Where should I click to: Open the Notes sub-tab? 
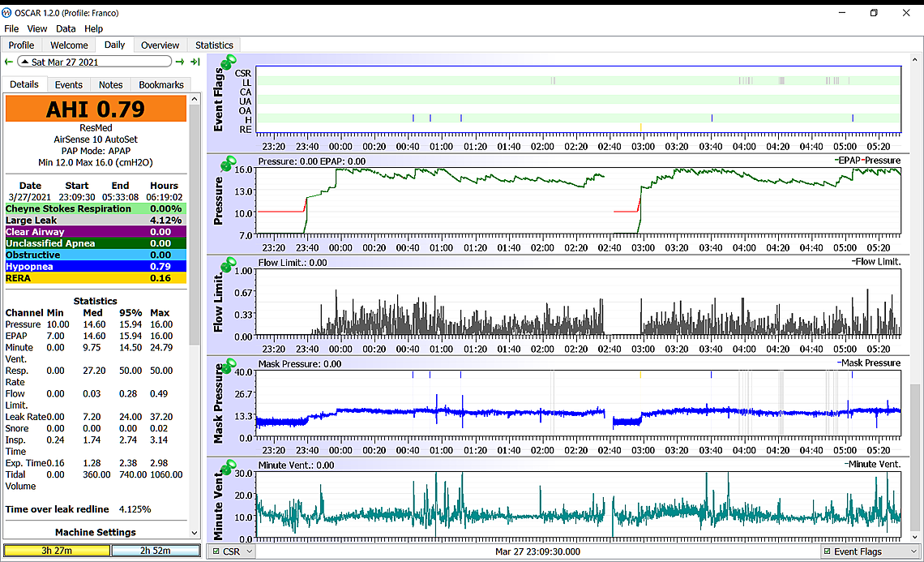(110, 85)
